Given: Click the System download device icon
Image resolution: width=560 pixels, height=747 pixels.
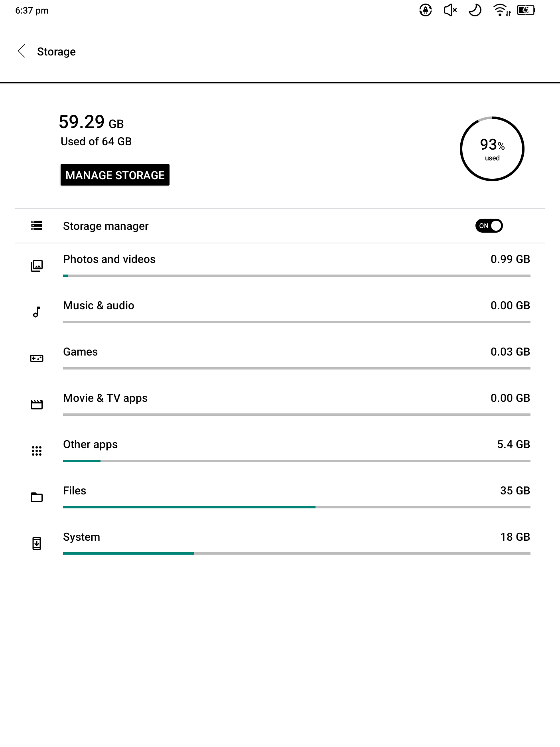Looking at the screenshot, I should click(37, 543).
